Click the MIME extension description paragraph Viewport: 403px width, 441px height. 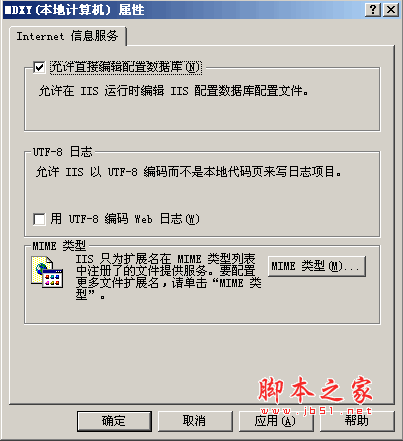(x=168, y=277)
